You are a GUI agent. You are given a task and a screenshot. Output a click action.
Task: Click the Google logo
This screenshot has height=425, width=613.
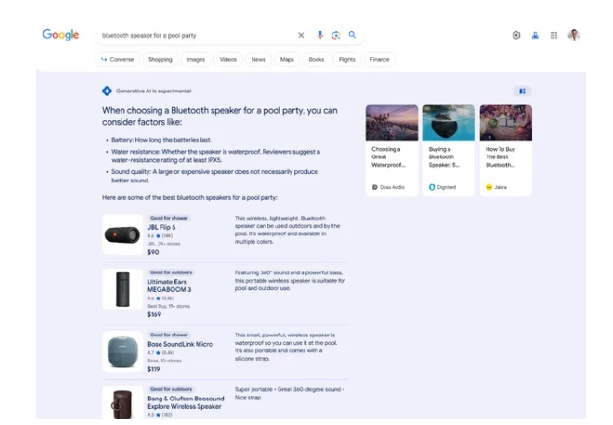tap(61, 35)
